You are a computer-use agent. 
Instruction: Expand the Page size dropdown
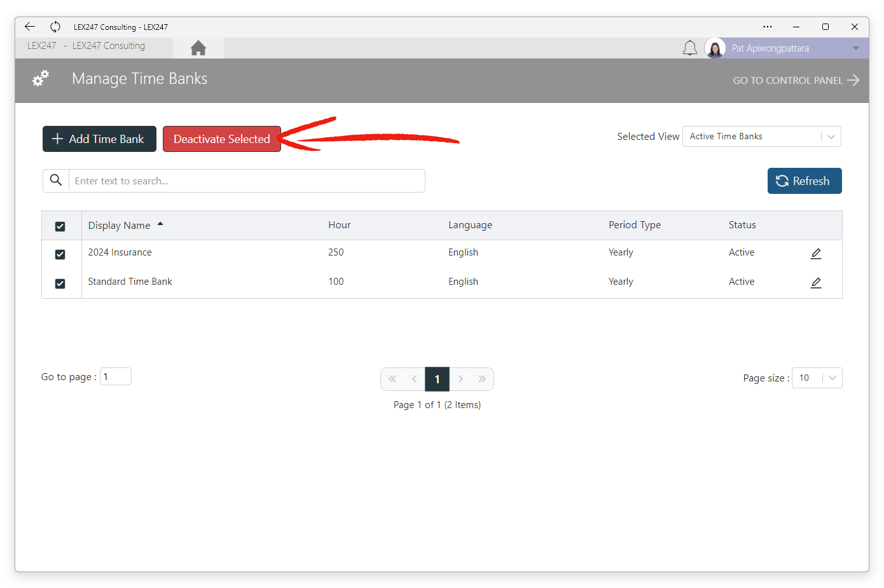tap(817, 378)
